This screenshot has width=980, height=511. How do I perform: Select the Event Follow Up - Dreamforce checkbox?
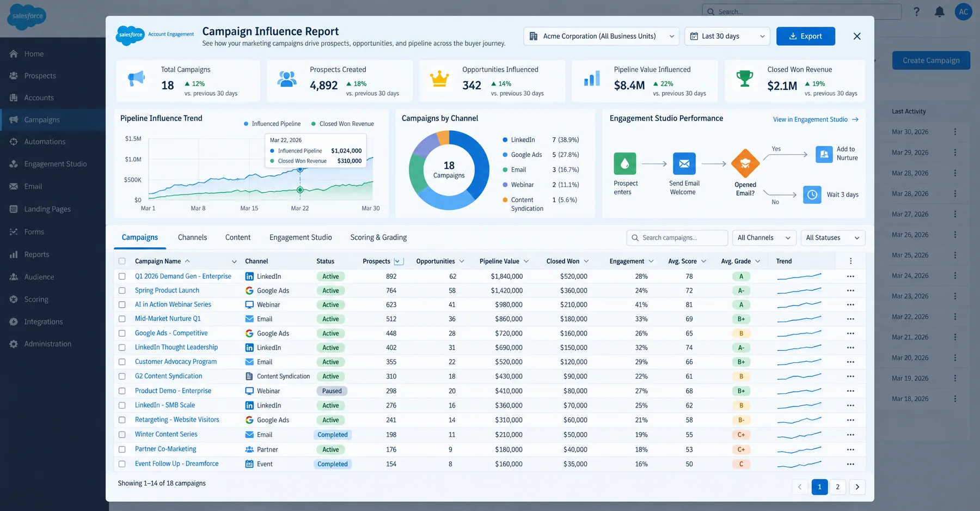(122, 464)
